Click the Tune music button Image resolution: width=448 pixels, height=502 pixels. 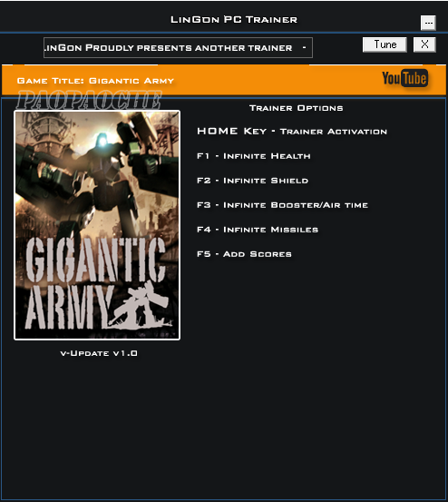tap(385, 44)
